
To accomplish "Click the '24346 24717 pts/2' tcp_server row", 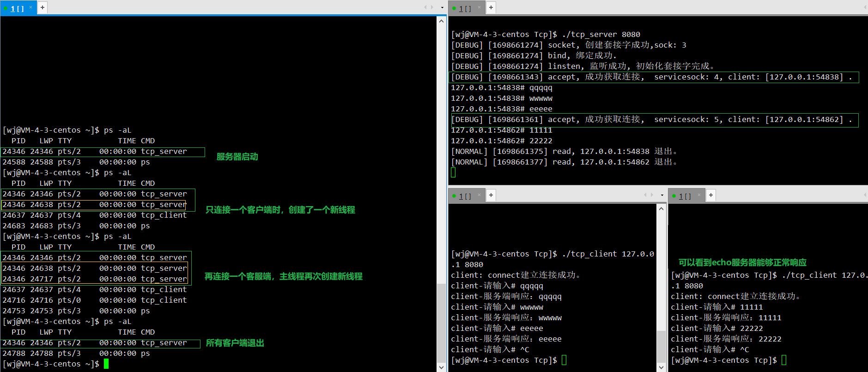I will (x=95, y=279).
